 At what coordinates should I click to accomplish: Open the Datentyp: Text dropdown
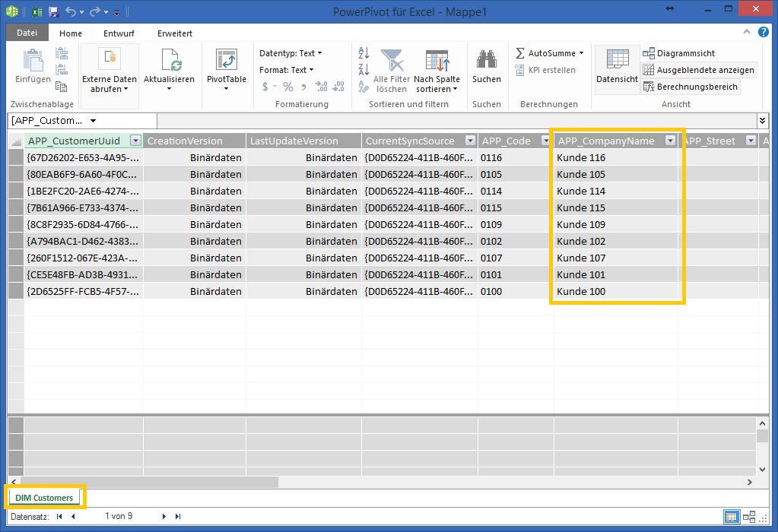291,53
